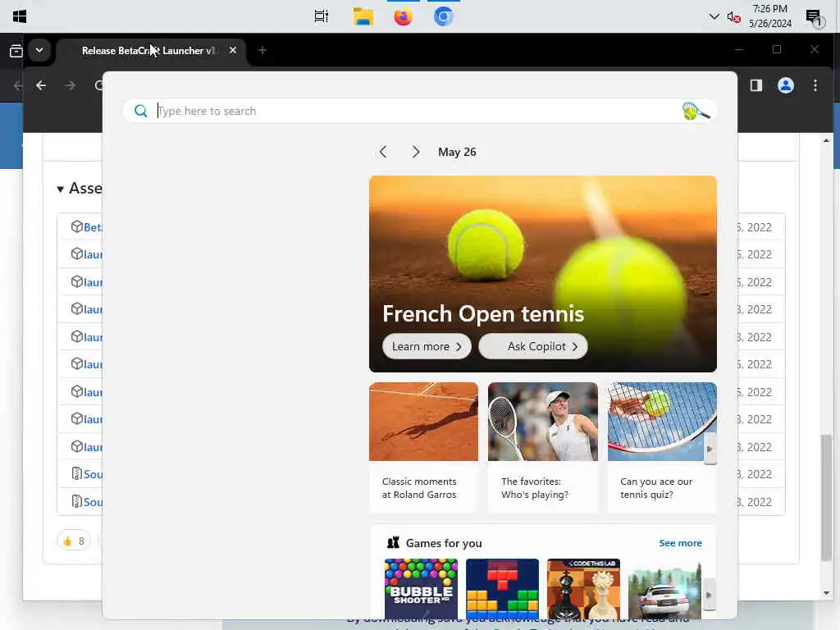Viewport: 840px width, 630px height.
Task: Open the block puzzle game tile
Action: click(x=502, y=589)
